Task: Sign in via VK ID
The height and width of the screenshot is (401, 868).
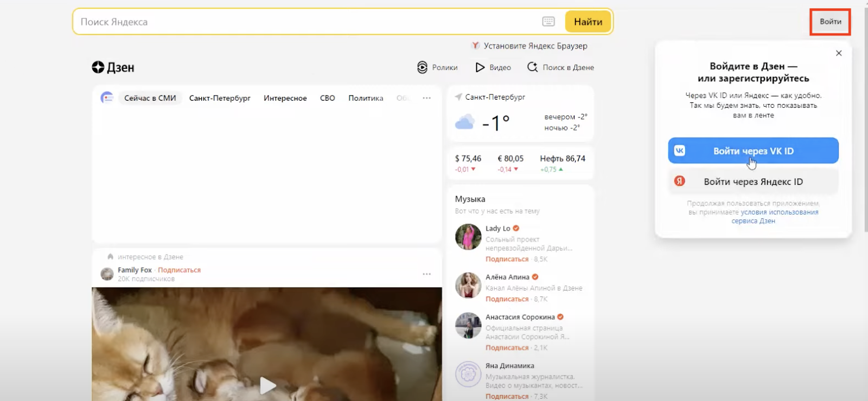Action: click(x=753, y=151)
